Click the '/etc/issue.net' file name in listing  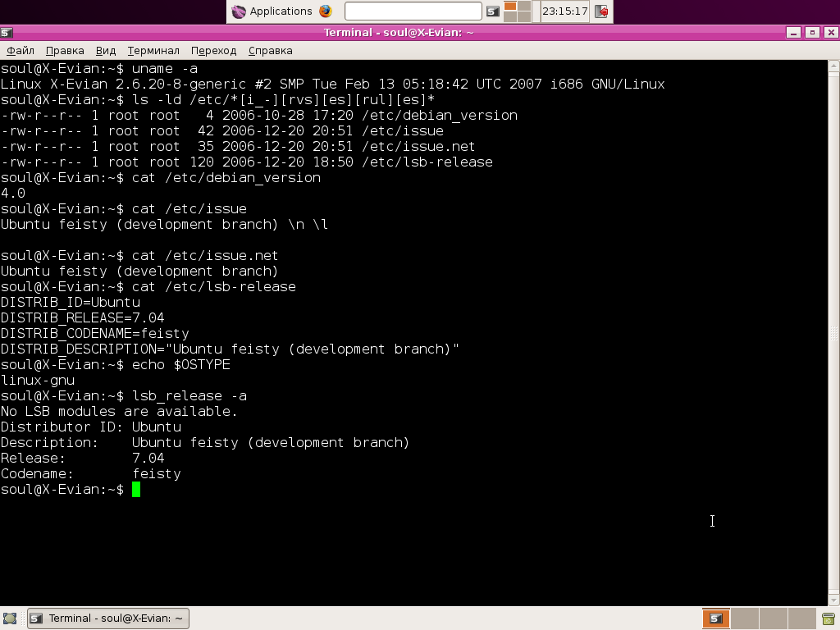tap(418, 146)
